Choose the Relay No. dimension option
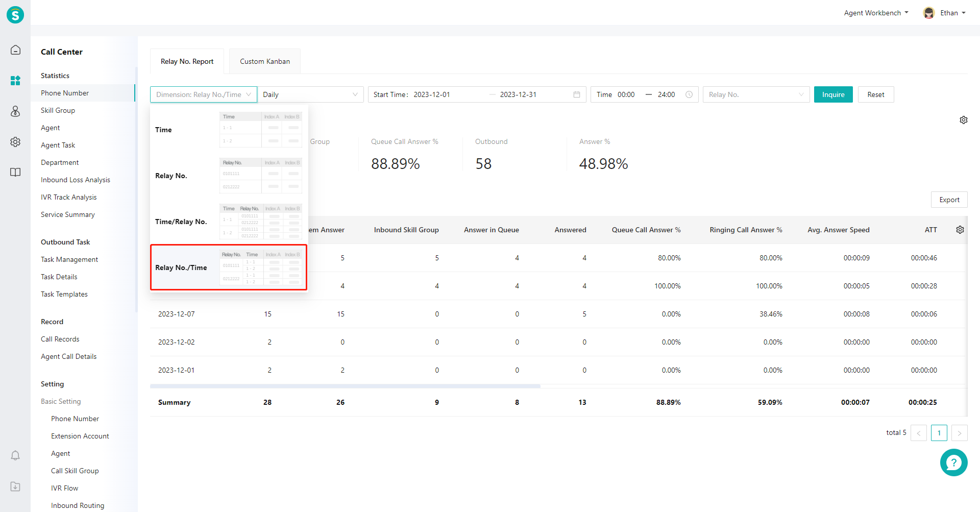Image resolution: width=980 pixels, height=512 pixels. coord(229,176)
